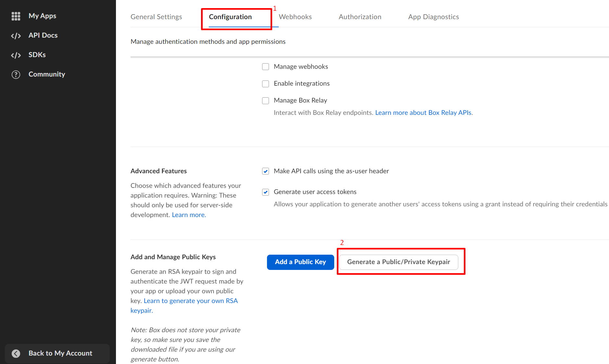The height and width of the screenshot is (364, 609).
Task: Open Learn to generate your own RSA link
Action: point(191,301)
